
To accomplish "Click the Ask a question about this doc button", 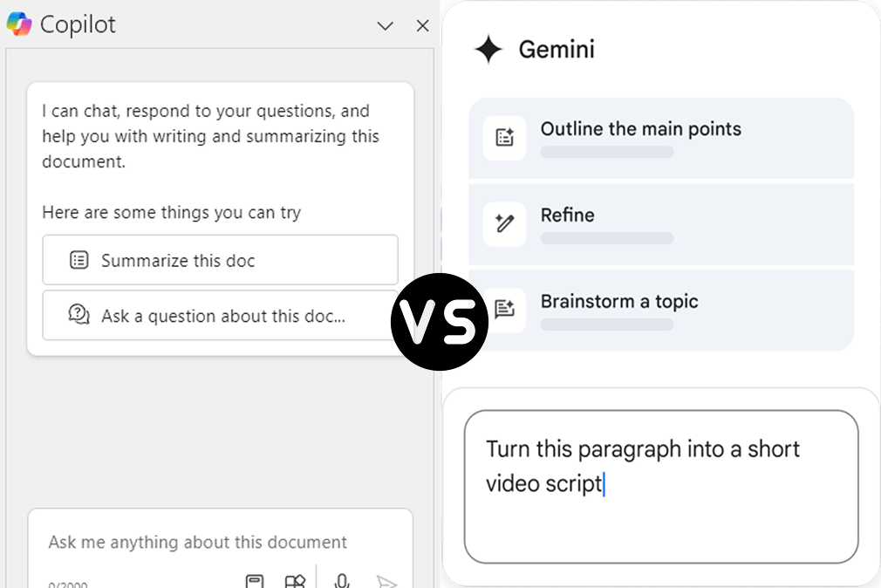I will tap(220, 315).
